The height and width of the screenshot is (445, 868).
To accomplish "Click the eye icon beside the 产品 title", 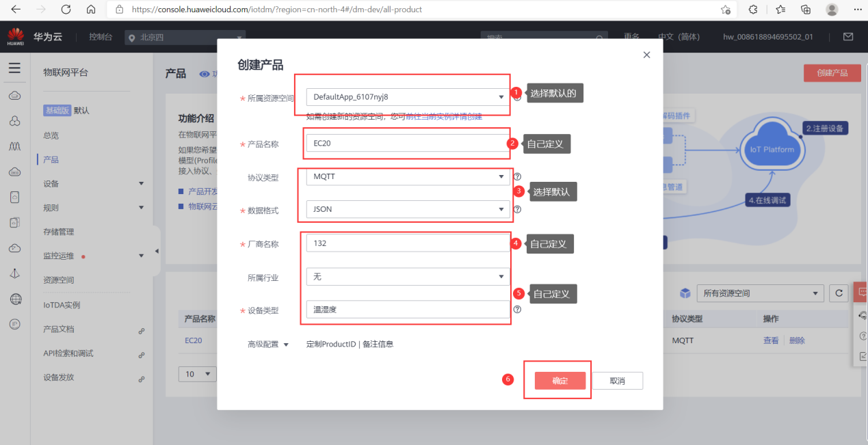I will pyautogui.click(x=204, y=74).
